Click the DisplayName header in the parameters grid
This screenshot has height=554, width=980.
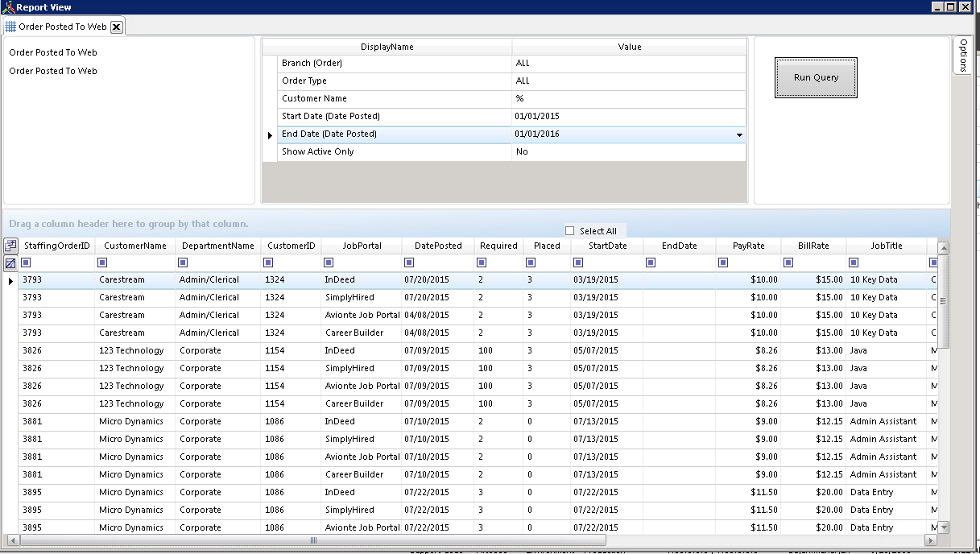pos(387,47)
